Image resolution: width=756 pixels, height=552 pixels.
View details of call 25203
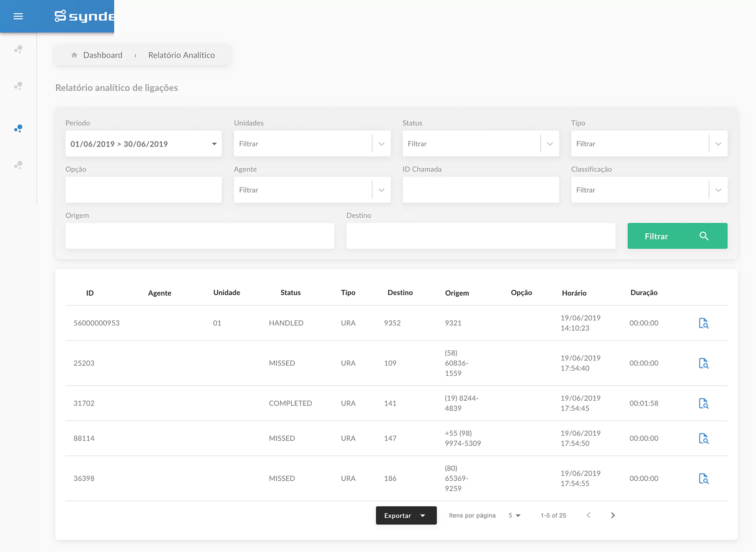click(704, 363)
